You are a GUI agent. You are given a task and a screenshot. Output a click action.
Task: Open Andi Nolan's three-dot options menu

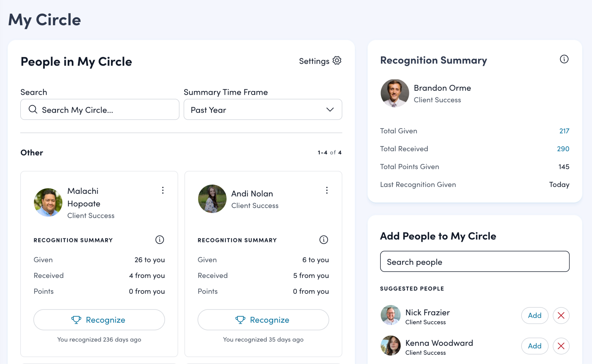[x=327, y=190]
